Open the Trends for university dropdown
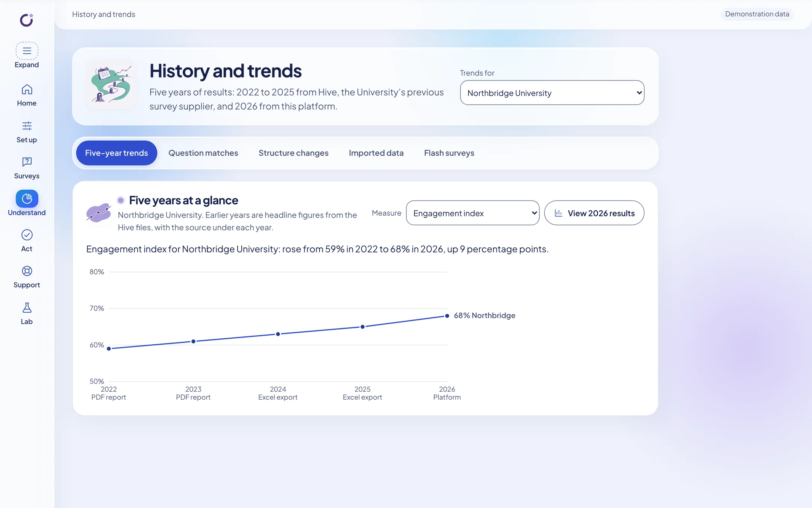 point(552,93)
